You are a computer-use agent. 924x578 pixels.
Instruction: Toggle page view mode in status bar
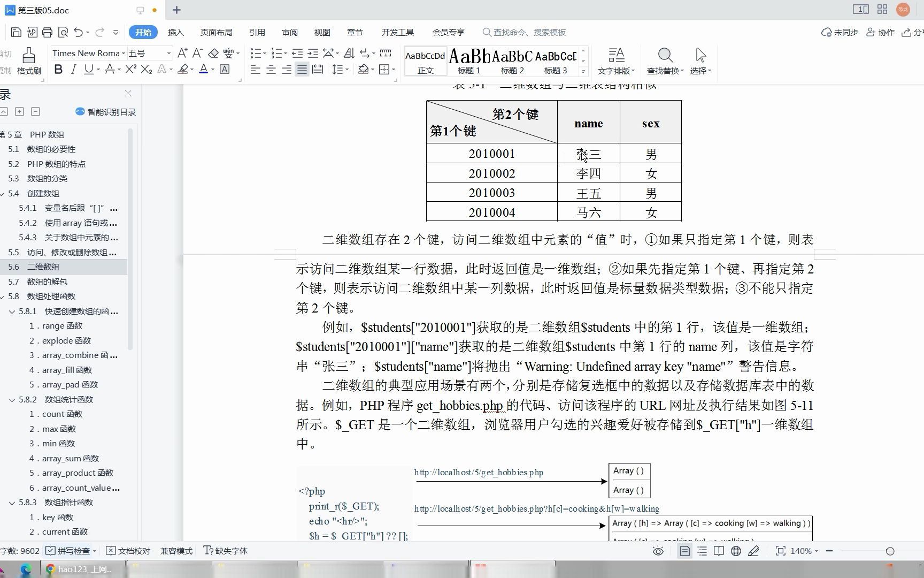(685, 551)
